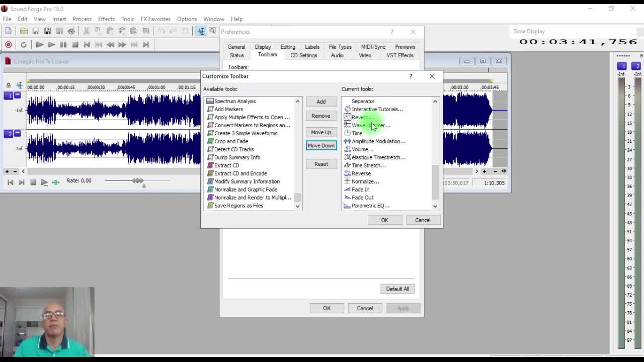Click the Current tools scroll down arrow

[435, 206]
